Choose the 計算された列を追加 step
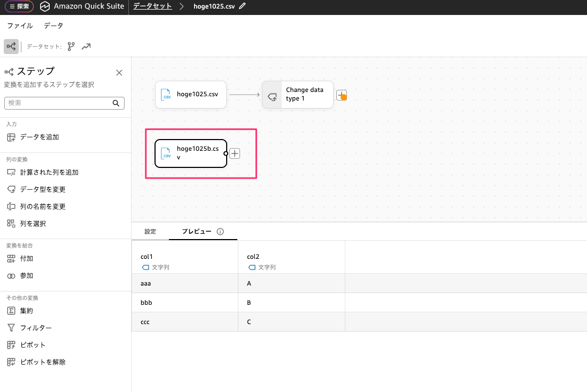 coord(49,172)
